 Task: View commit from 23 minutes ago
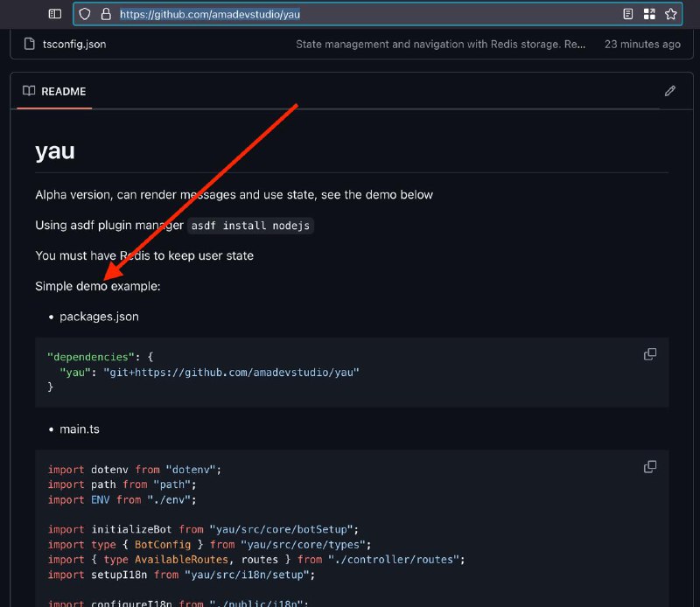click(x=642, y=44)
